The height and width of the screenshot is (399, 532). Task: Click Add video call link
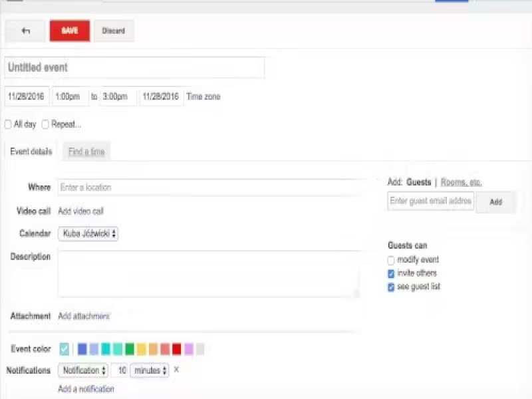click(80, 211)
